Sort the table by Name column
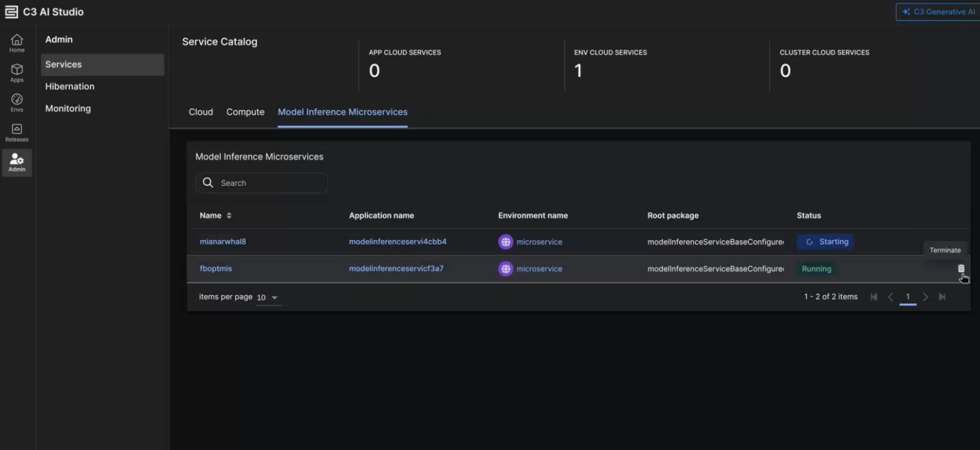The width and height of the screenshot is (980, 450). pyautogui.click(x=228, y=215)
